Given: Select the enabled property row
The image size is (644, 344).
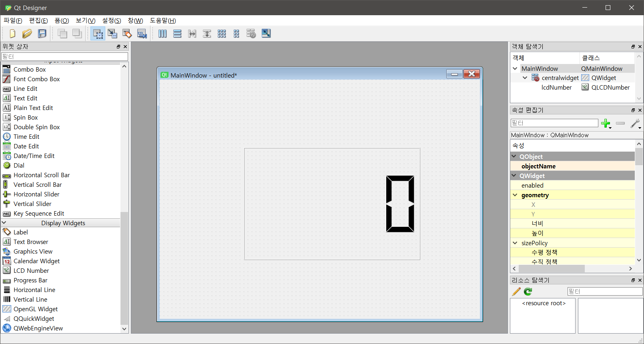Looking at the screenshot, I should (x=572, y=186).
